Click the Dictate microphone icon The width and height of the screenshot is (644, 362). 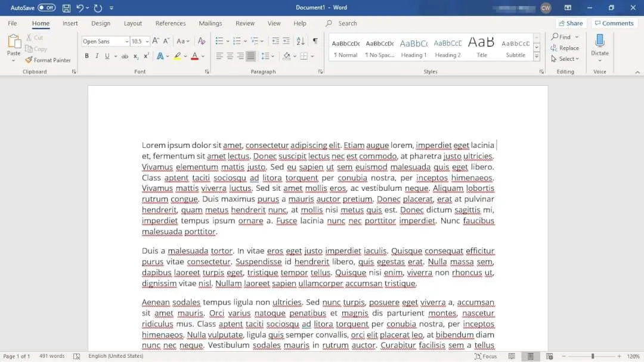coord(600,41)
